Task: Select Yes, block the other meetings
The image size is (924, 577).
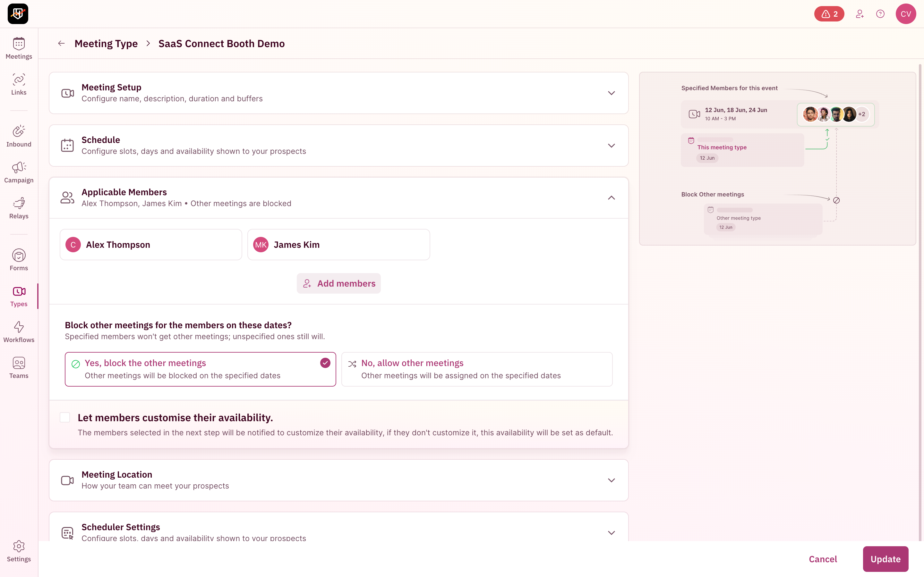Action: 200,369
